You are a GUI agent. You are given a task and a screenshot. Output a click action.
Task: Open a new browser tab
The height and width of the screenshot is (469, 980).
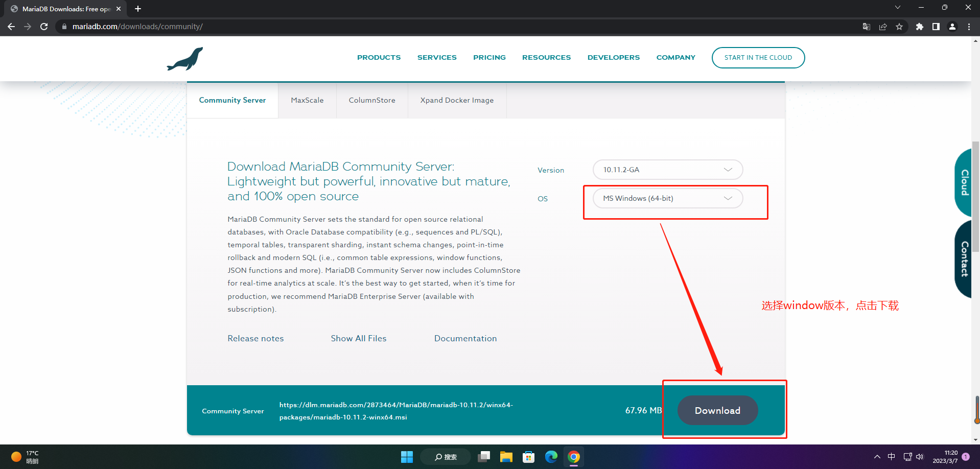click(138, 9)
